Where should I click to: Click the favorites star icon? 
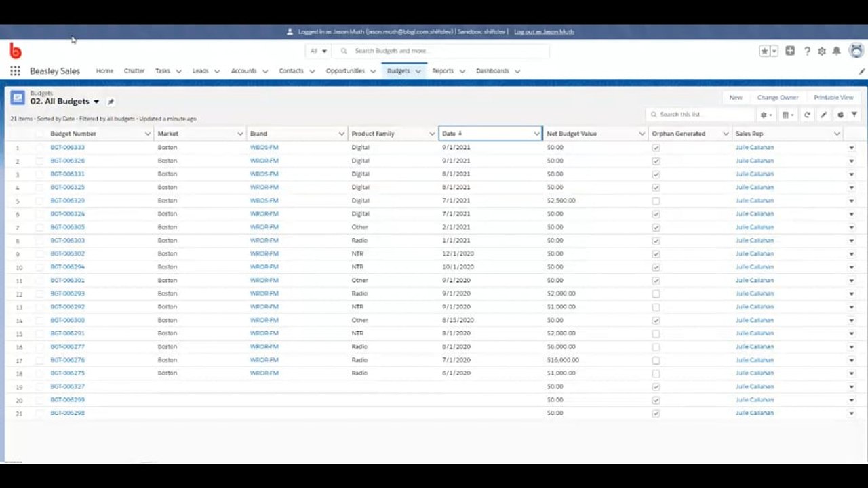[x=764, y=51]
